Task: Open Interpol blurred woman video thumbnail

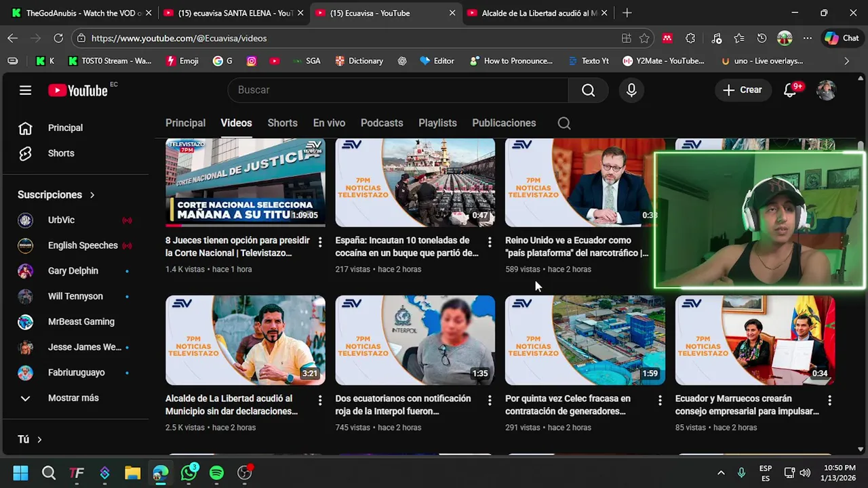Action: [x=415, y=340]
